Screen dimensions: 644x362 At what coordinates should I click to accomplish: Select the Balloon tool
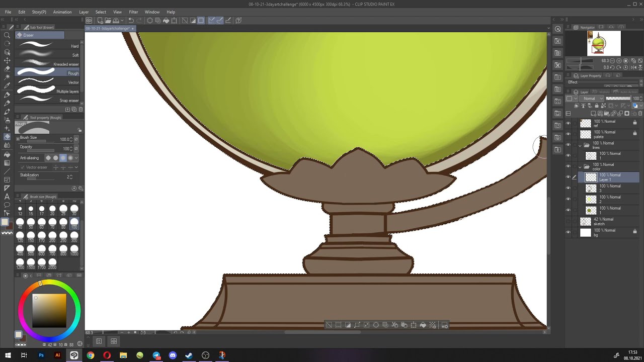pyautogui.click(x=7, y=205)
